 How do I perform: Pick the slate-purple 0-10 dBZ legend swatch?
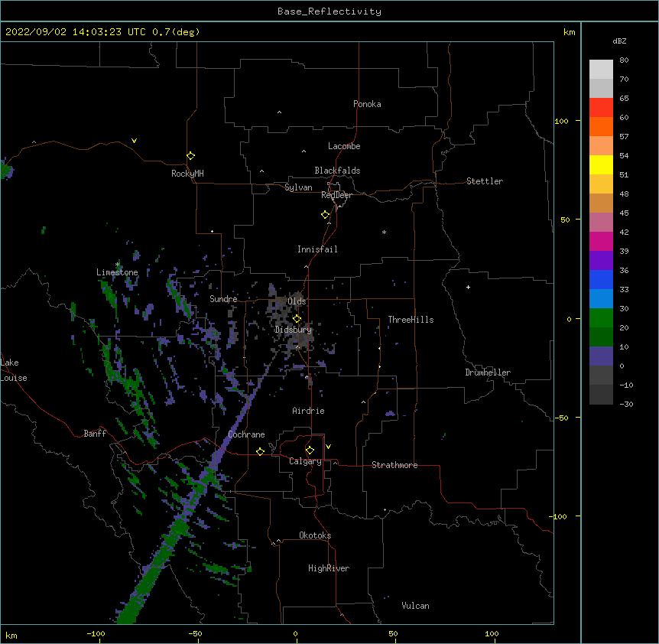click(601, 356)
